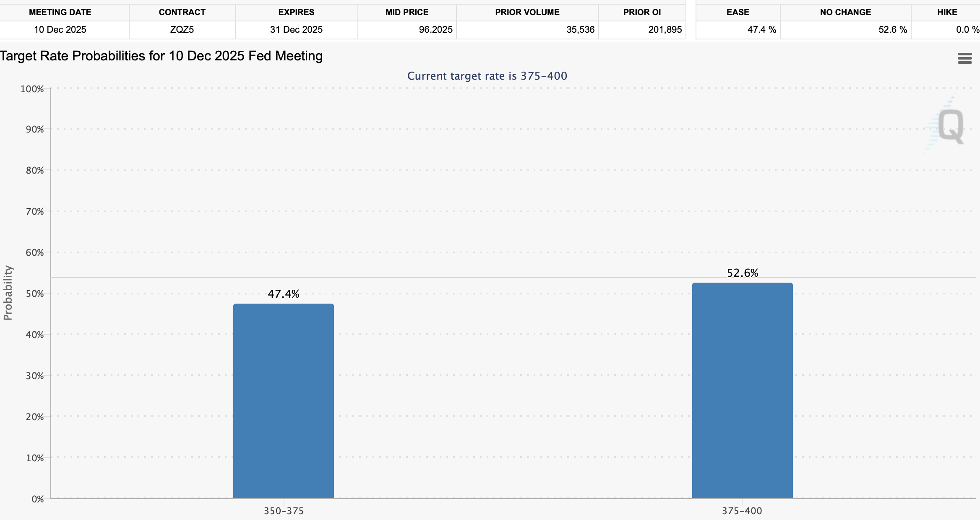
Task: Click the PRIOR VOLUME column header
Action: pos(527,12)
